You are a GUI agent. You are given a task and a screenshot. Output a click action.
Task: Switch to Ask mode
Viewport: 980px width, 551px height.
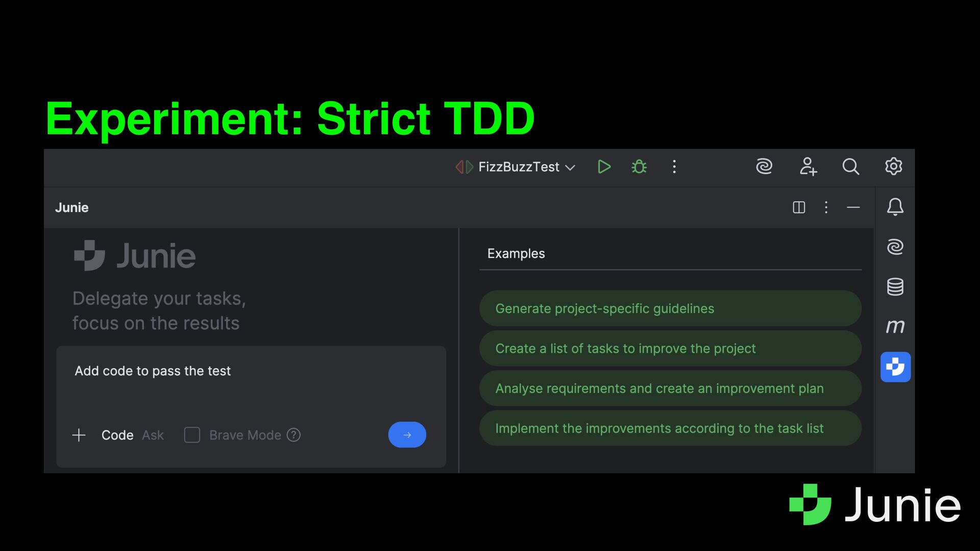[153, 435]
